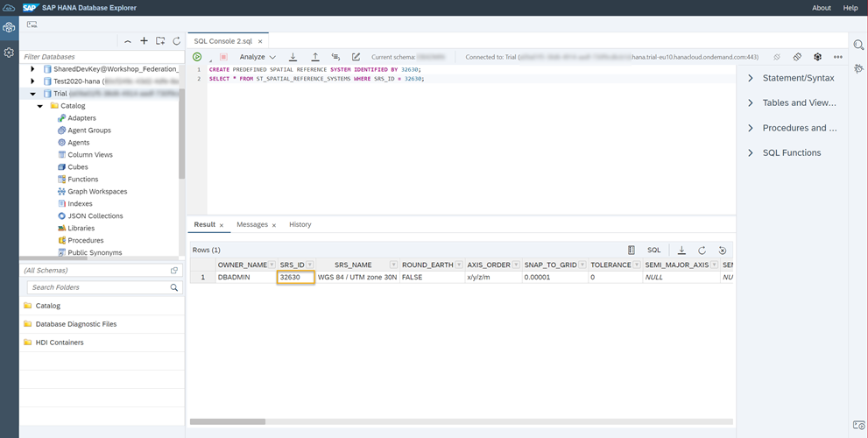
Task: Click in the Filter Databases field
Action: pyautogui.click(x=102, y=56)
